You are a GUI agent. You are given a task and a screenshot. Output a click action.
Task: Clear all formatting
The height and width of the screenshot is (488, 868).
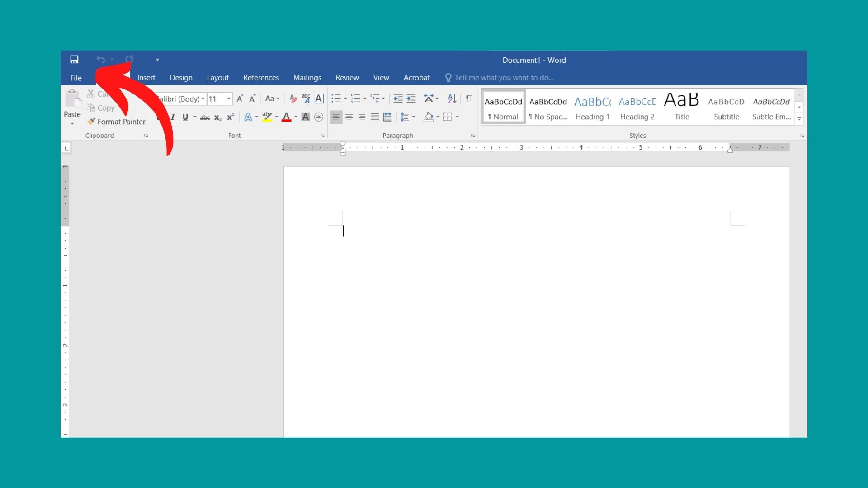click(x=293, y=99)
